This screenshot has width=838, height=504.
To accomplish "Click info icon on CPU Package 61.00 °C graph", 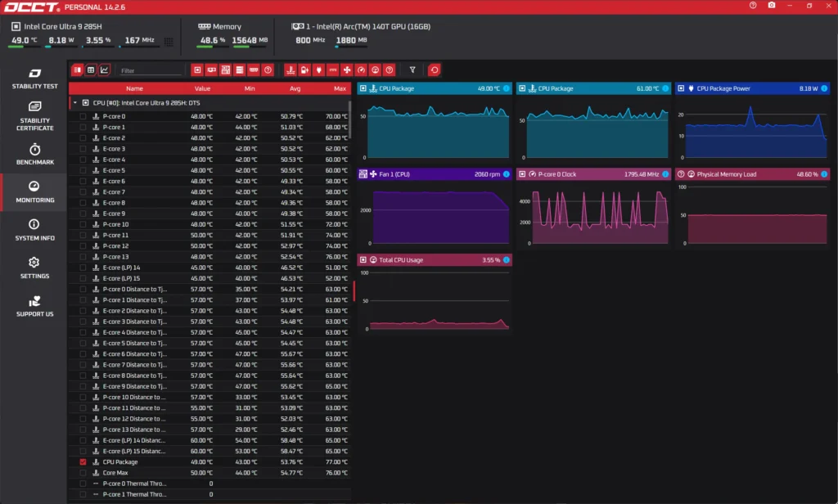I will [x=665, y=88].
